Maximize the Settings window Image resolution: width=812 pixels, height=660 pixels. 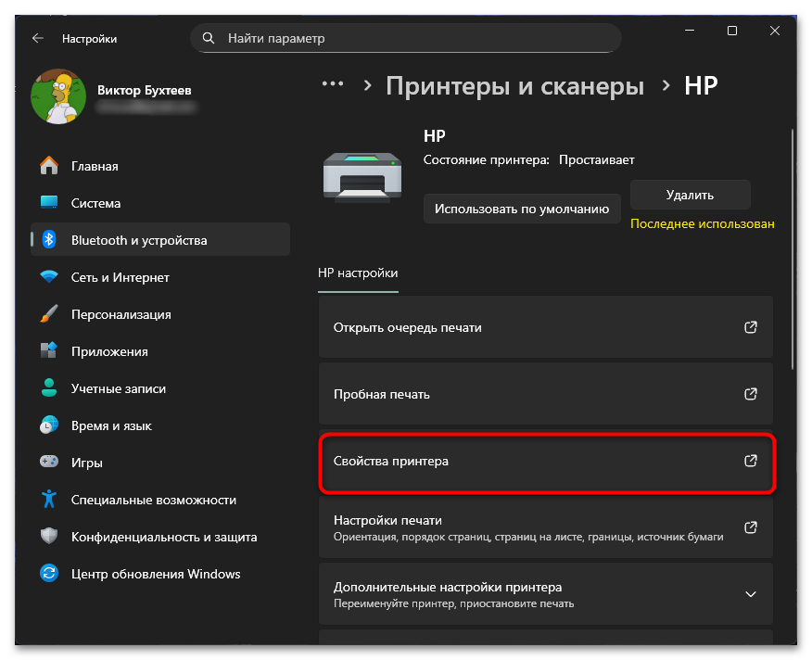731,31
